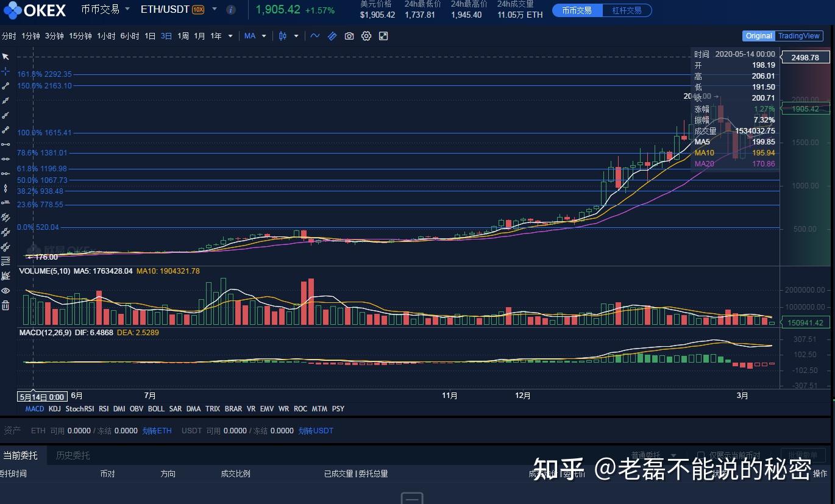Select the 分时 interval
The height and width of the screenshot is (504, 835).
click(9, 36)
